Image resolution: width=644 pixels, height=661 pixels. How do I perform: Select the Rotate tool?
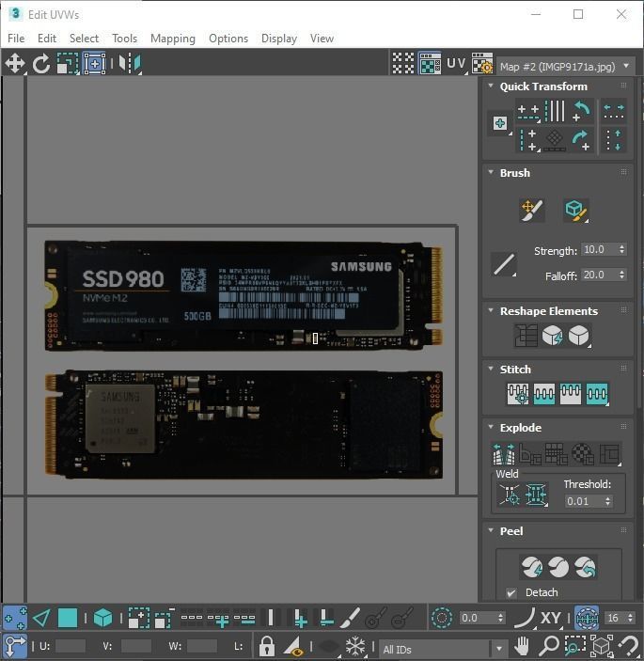coord(41,64)
